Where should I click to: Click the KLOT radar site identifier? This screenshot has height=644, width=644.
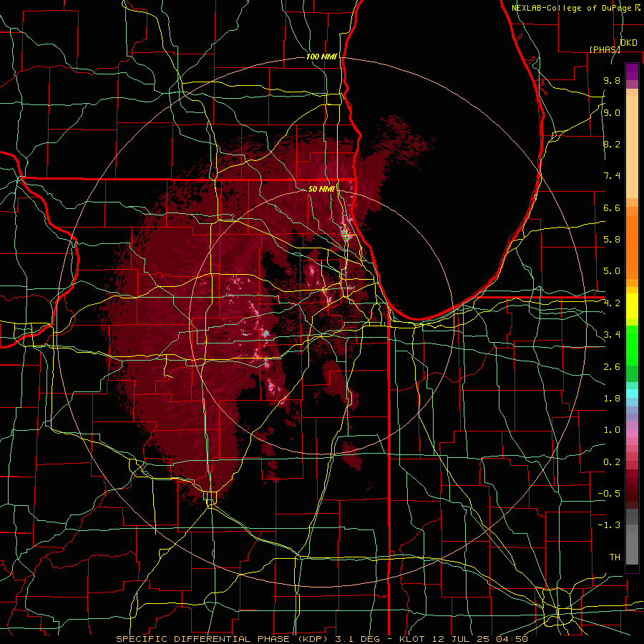click(x=414, y=639)
